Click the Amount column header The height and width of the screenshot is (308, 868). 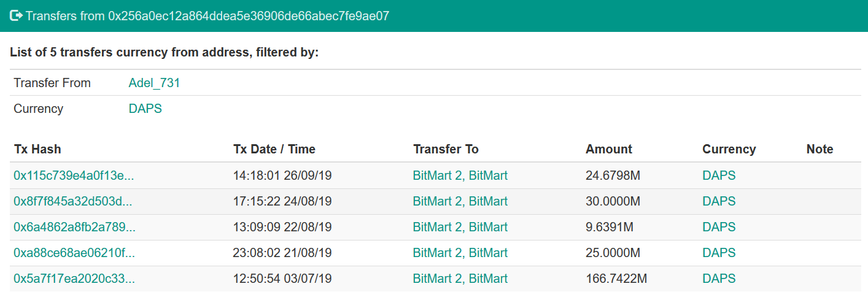609,149
